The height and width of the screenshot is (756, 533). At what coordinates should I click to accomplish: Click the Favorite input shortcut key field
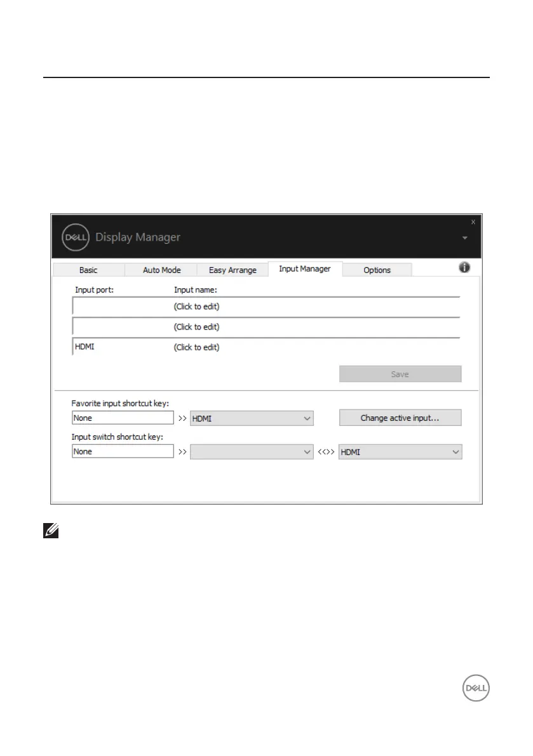[123, 418]
